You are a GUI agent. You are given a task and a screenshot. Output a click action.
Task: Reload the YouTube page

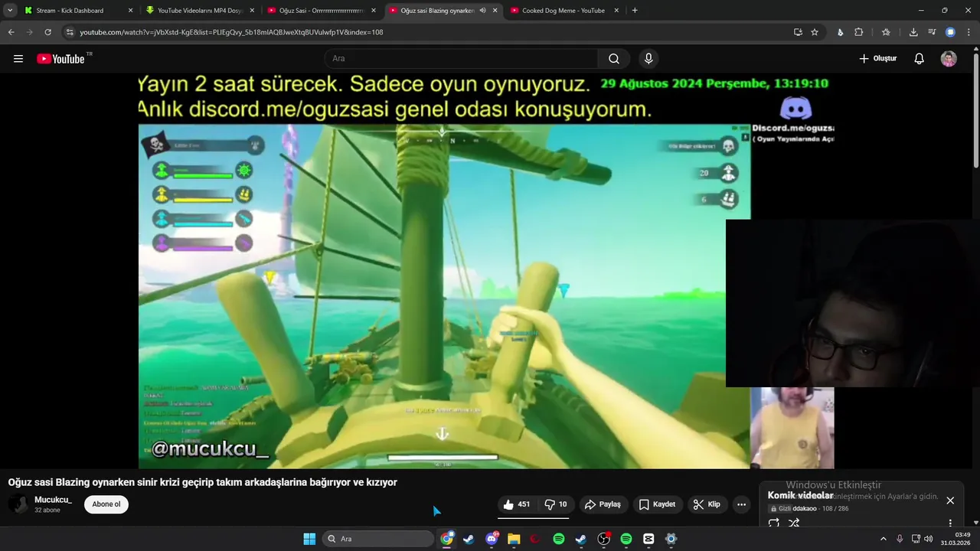click(47, 32)
